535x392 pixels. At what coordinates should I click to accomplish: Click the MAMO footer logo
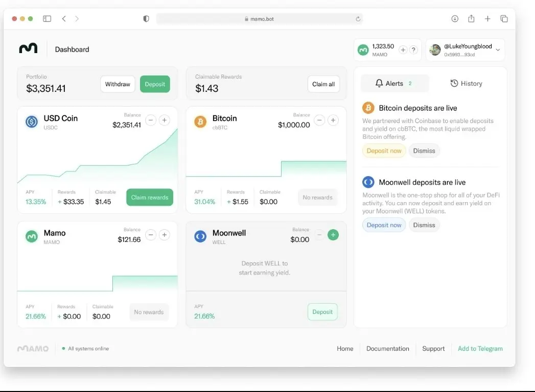tap(33, 349)
